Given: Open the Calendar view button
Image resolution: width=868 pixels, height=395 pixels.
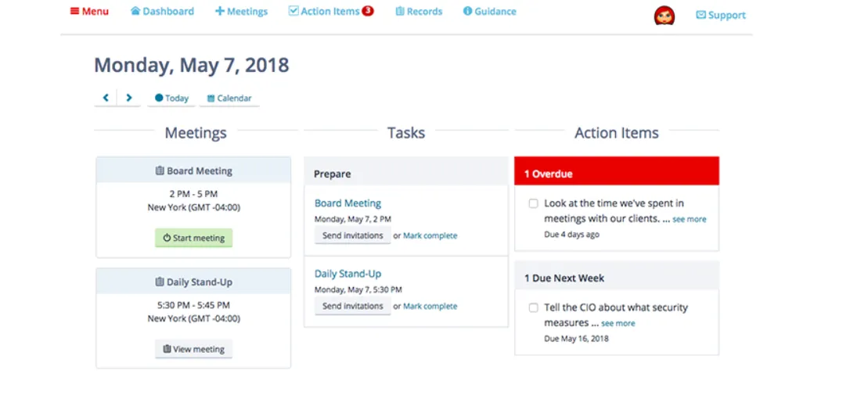Looking at the screenshot, I should pos(229,98).
